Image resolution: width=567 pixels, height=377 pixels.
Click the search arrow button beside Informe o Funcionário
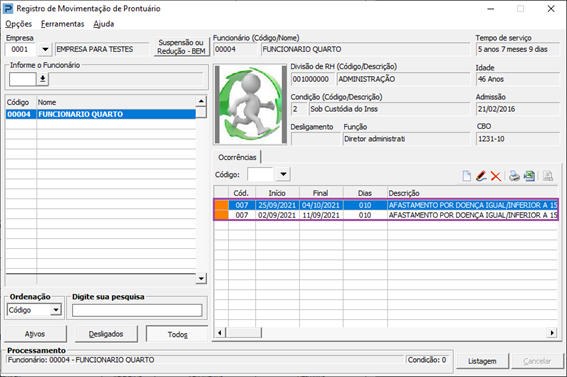click(43, 79)
